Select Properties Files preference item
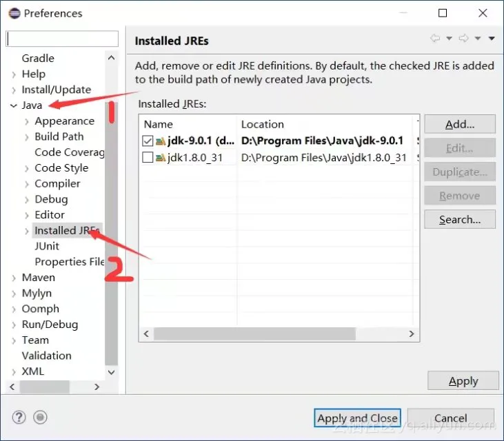Viewport: 504px width, 441px height. point(70,262)
